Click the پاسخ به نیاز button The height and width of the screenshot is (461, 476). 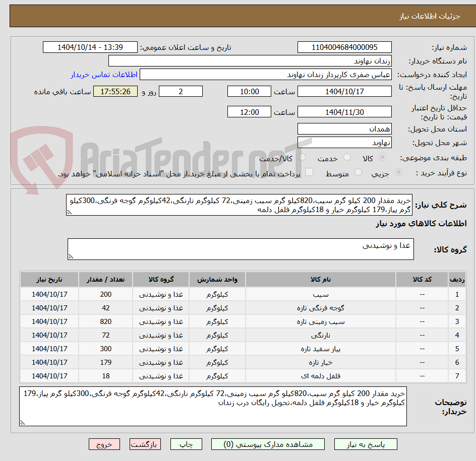click(366, 444)
